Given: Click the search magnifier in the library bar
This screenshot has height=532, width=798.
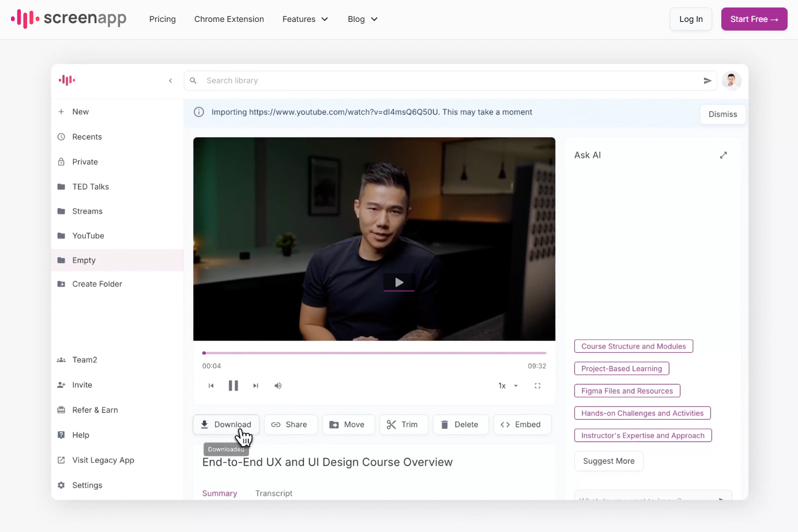Looking at the screenshot, I should [x=193, y=80].
